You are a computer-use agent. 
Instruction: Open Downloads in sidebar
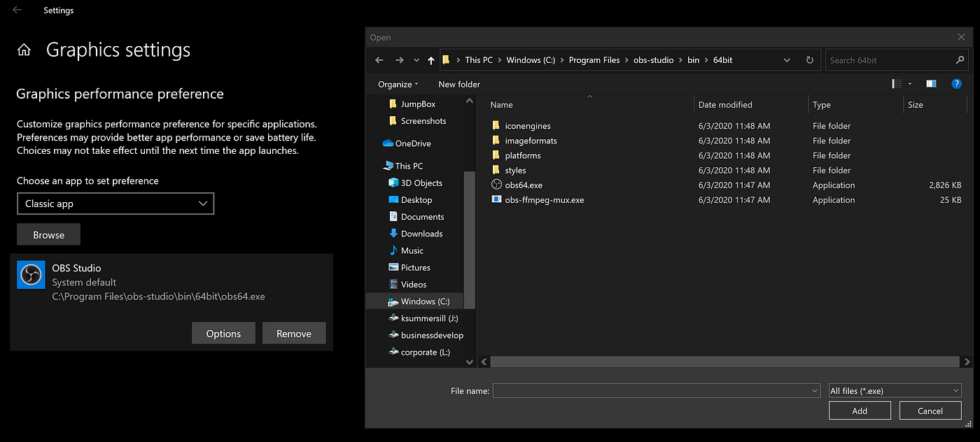coord(415,234)
